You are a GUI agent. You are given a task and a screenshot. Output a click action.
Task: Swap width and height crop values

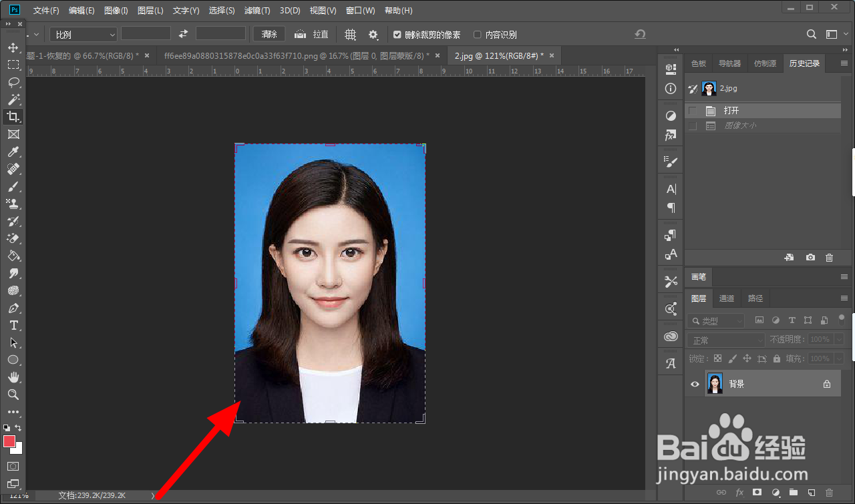(x=183, y=34)
